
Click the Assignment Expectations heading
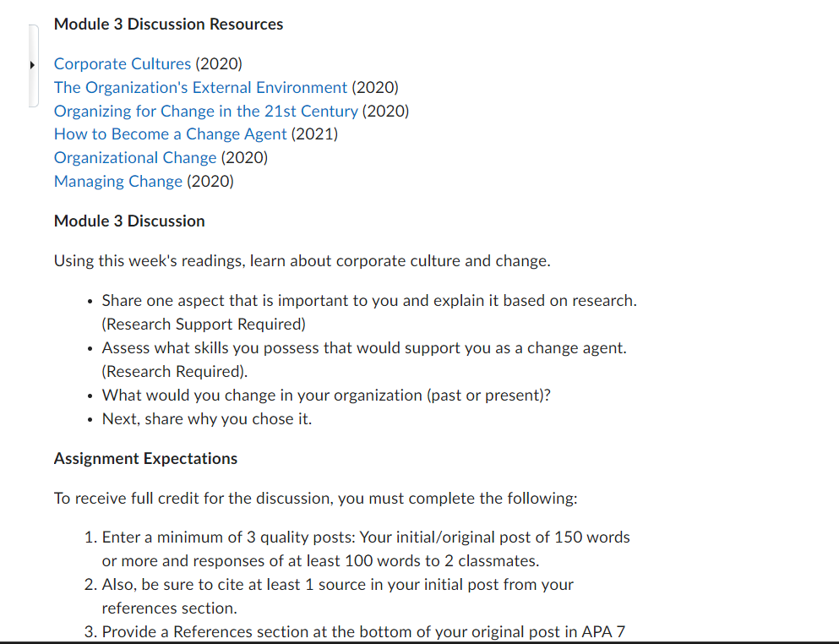point(145,459)
